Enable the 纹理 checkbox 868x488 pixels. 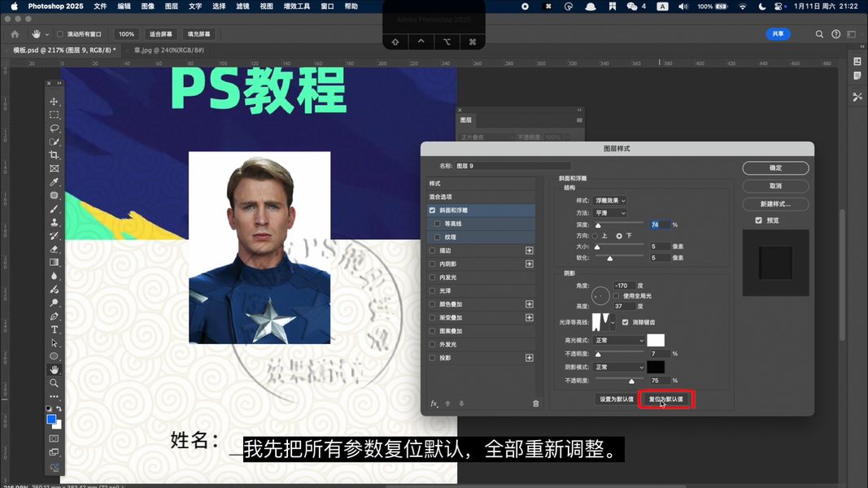coord(438,237)
